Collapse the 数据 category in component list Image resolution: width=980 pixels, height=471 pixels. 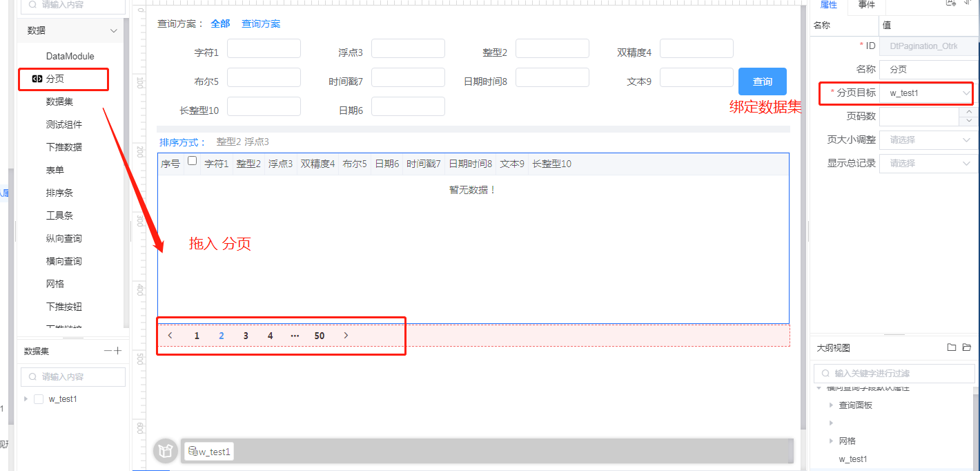(114, 30)
